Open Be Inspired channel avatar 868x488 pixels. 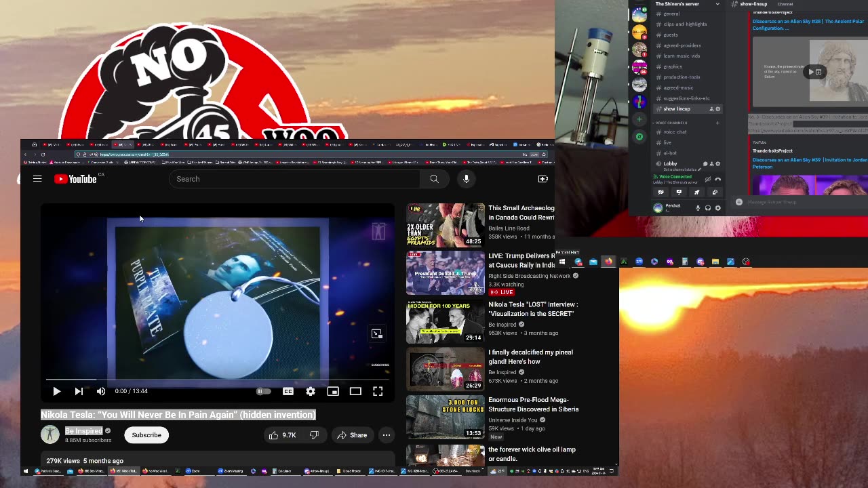[x=50, y=434]
